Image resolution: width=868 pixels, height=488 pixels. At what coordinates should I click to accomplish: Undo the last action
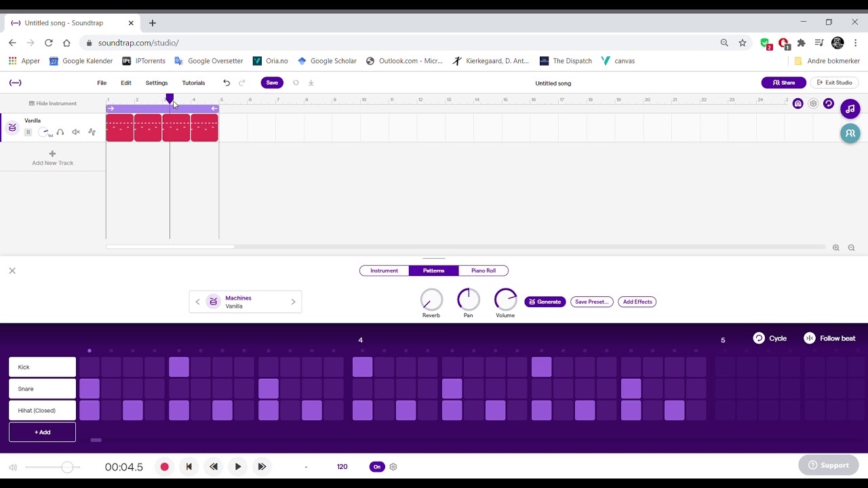(226, 83)
